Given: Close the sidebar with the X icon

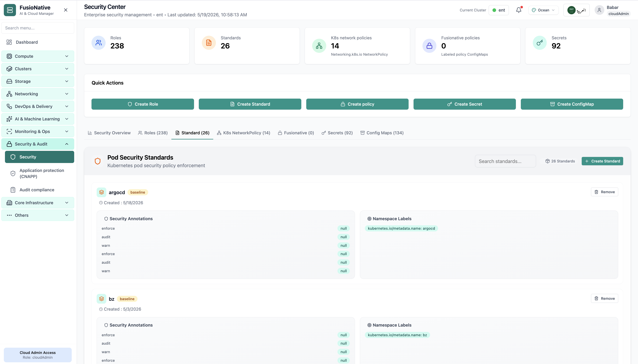Looking at the screenshot, I should pos(66,10).
